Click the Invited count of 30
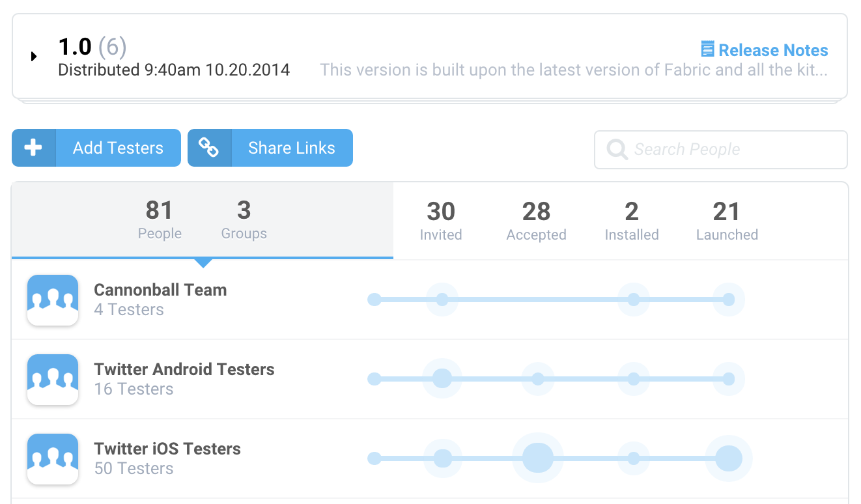Screen dimensions: 861x504 pyautogui.click(x=441, y=220)
